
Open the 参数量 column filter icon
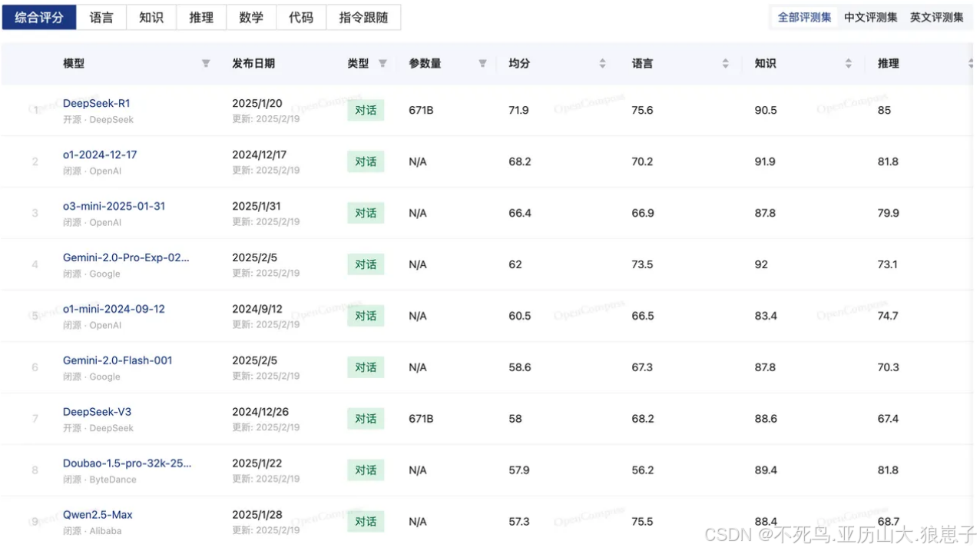tap(482, 64)
